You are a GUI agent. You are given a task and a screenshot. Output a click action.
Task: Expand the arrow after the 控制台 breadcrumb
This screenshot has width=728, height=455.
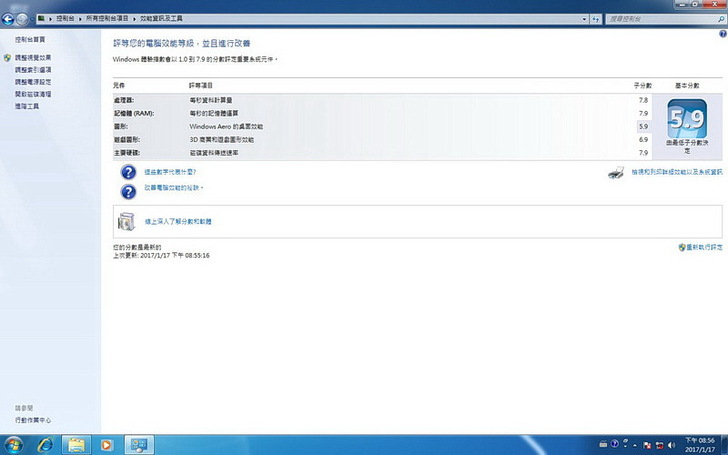click(80, 19)
